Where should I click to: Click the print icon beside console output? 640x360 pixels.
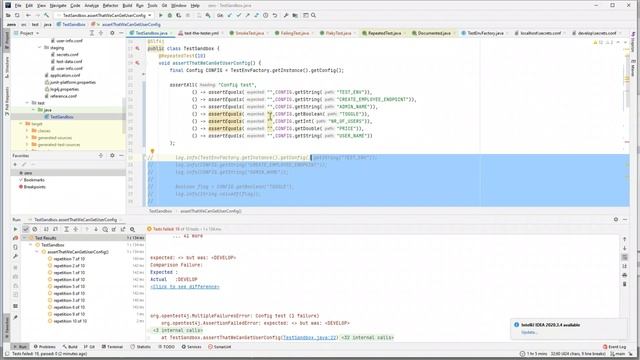click(624, 275)
